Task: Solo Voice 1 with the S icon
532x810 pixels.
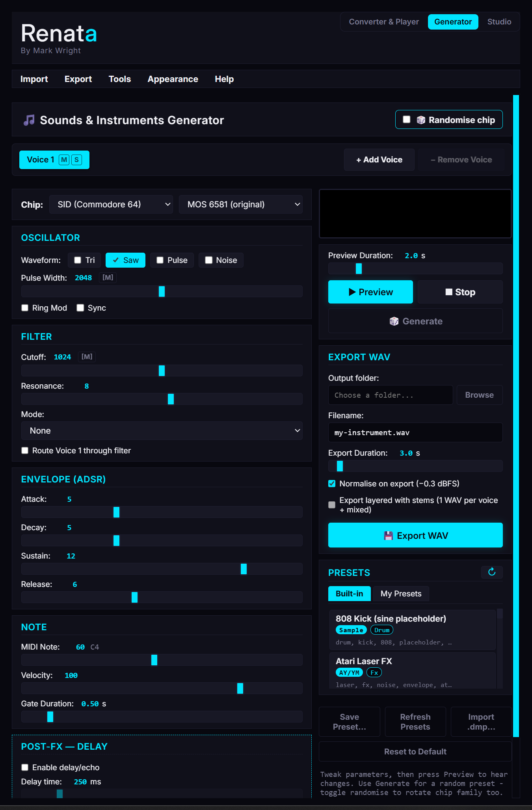Action: pyautogui.click(x=76, y=160)
